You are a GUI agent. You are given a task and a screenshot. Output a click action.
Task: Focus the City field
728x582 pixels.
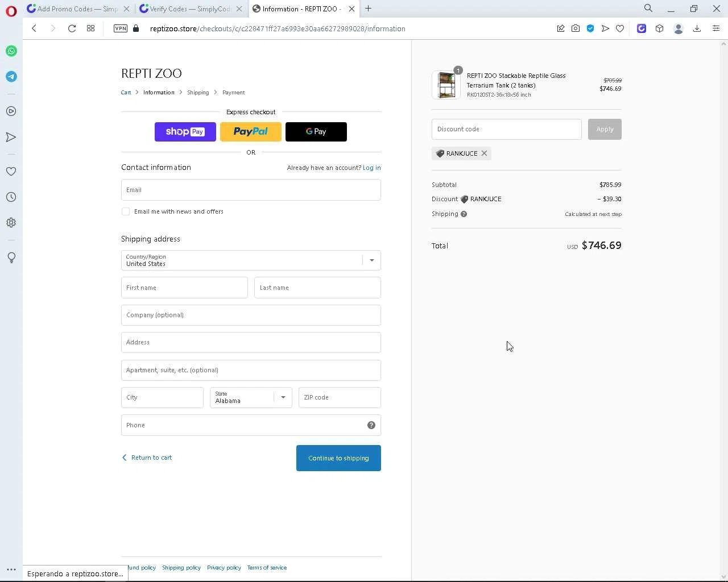coord(162,397)
